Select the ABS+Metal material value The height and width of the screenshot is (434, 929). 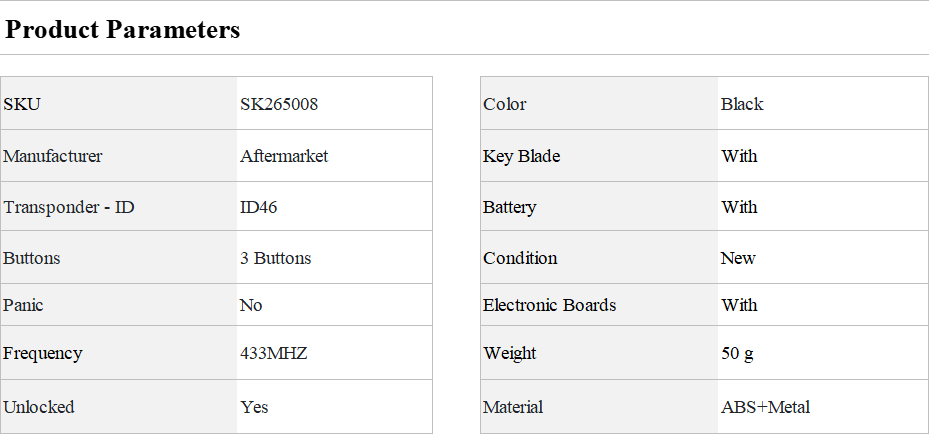coord(765,407)
